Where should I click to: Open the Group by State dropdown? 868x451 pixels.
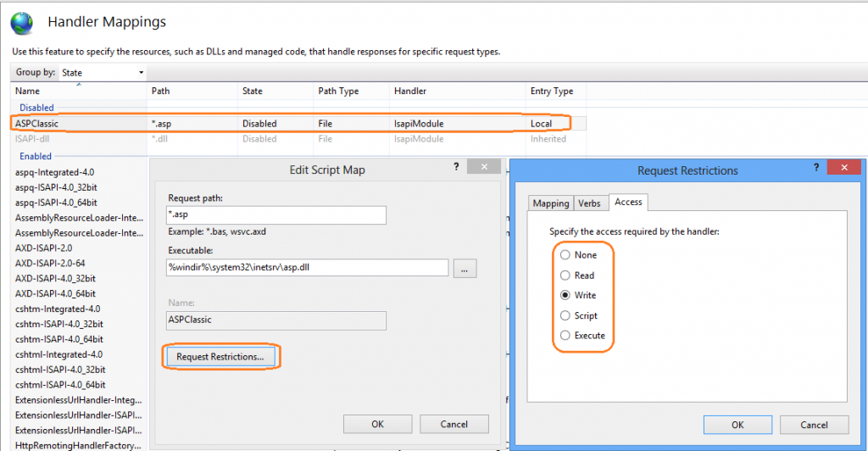pyautogui.click(x=103, y=73)
